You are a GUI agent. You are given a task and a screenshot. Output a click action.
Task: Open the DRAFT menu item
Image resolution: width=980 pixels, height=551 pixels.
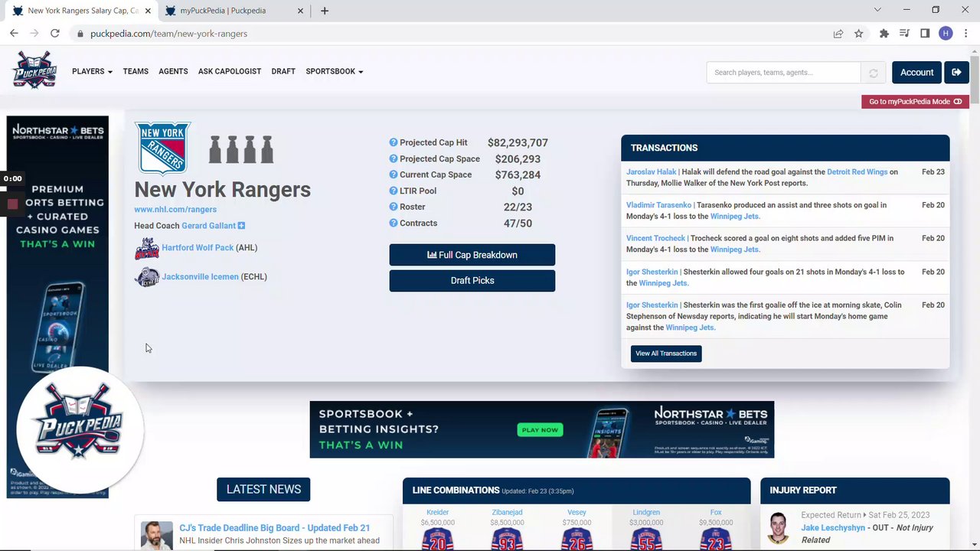(x=283, y=71)
